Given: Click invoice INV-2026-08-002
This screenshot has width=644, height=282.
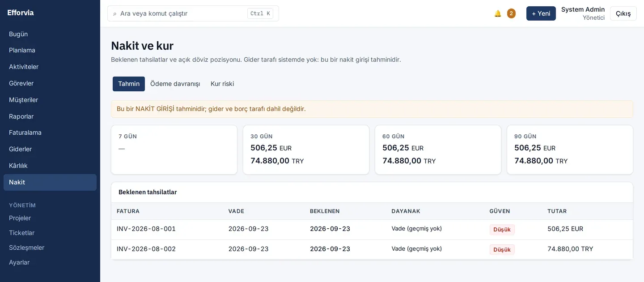Looking at the screenshot, I should coord(146,249).
